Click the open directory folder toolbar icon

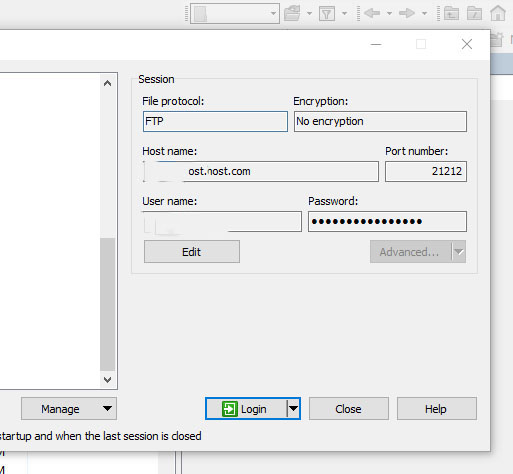pyautogui.click(x=292, y=13)
